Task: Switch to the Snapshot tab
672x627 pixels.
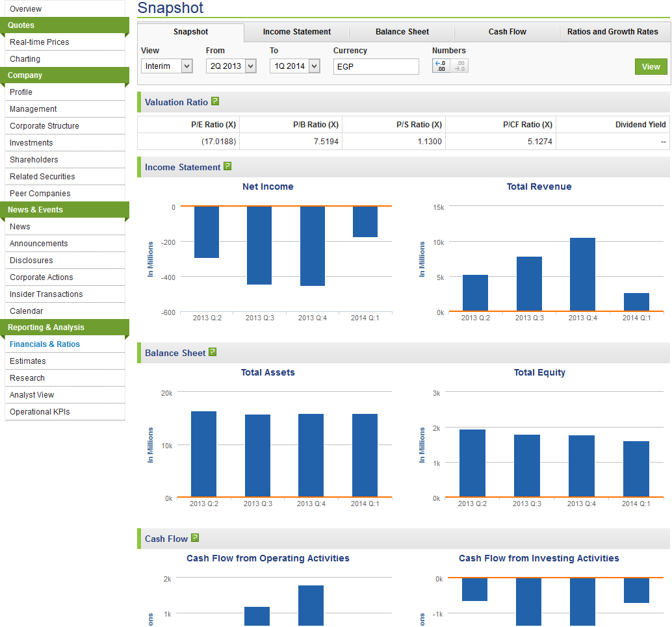Action: [x=190, y=32]
